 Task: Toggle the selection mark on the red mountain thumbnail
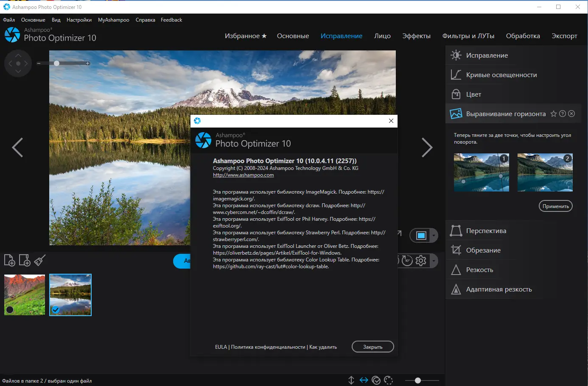[x=10, y=310]
